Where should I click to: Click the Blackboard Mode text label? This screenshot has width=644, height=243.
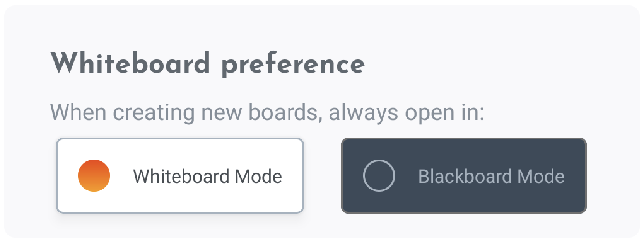[491, 176]
